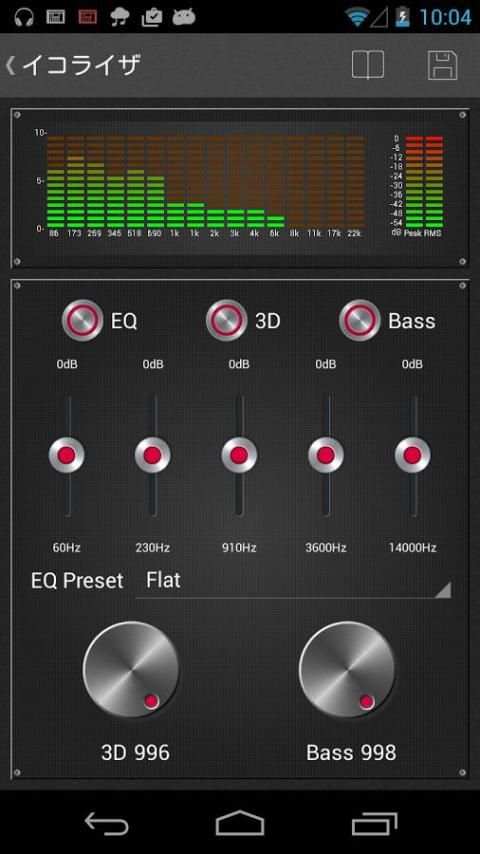480x854 pixels.
Task: Click the 14000Hz band slider knob
Action: click(x=412, y=455)
